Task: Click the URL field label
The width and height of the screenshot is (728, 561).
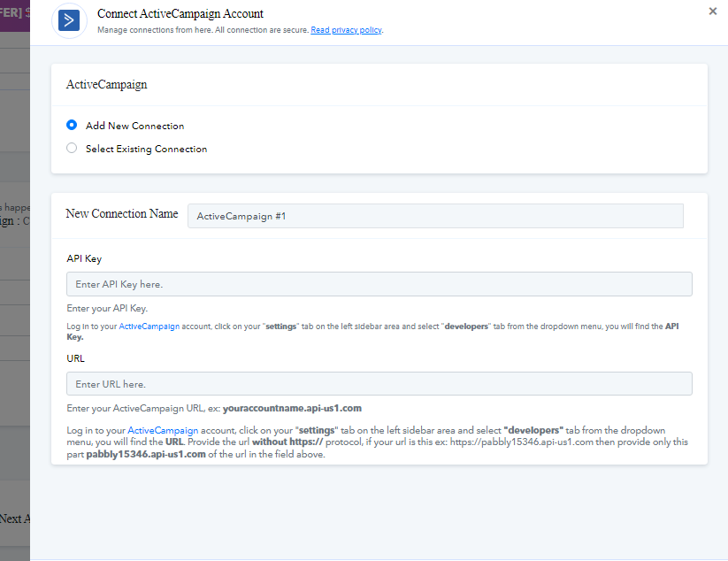Action: pyautogui.click(x=76, y=358)
